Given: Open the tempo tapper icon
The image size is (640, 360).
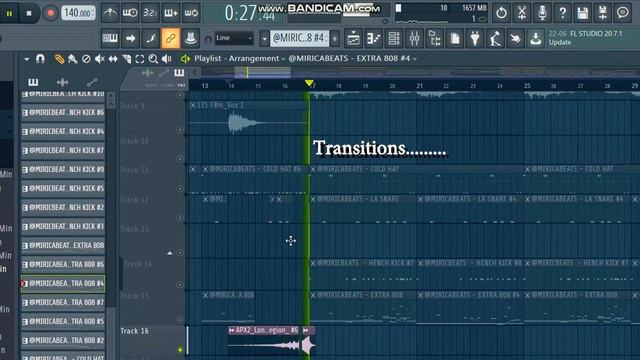Looking at the screenshot, I should [495, 38].
